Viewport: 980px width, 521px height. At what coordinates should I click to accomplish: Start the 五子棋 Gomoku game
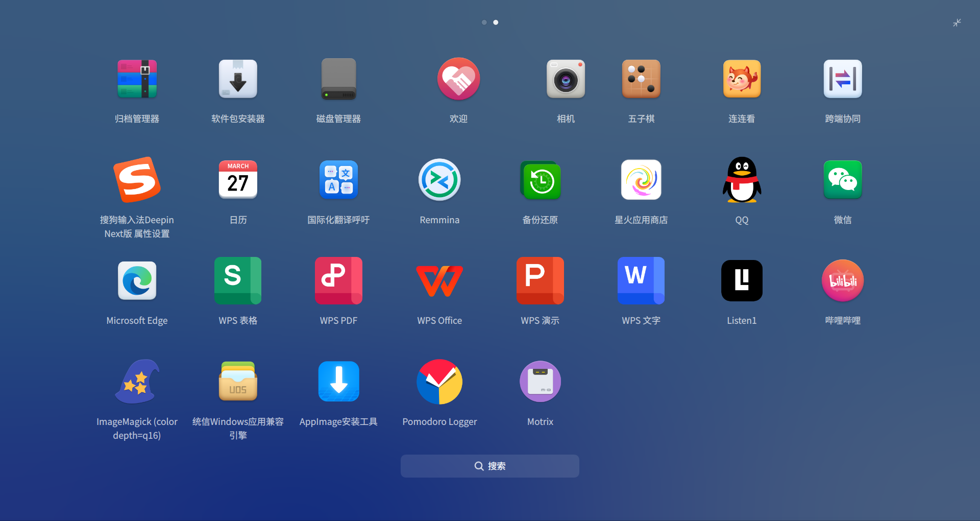(x=641, y=79)
